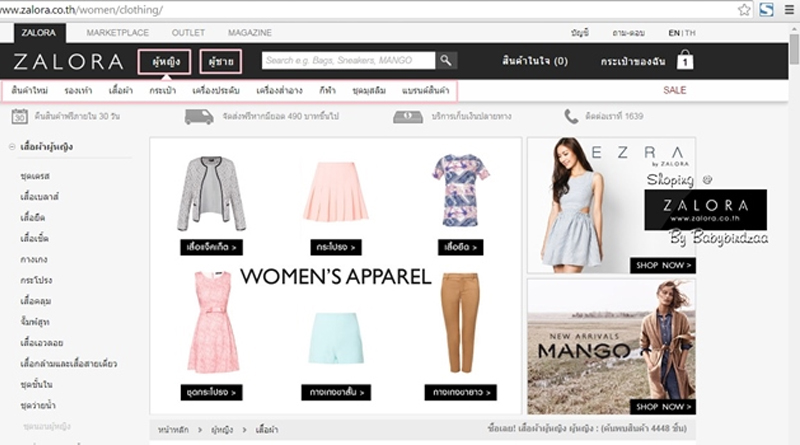
Task: Select กางเกง in sidebar
Action: coord(34,259)
